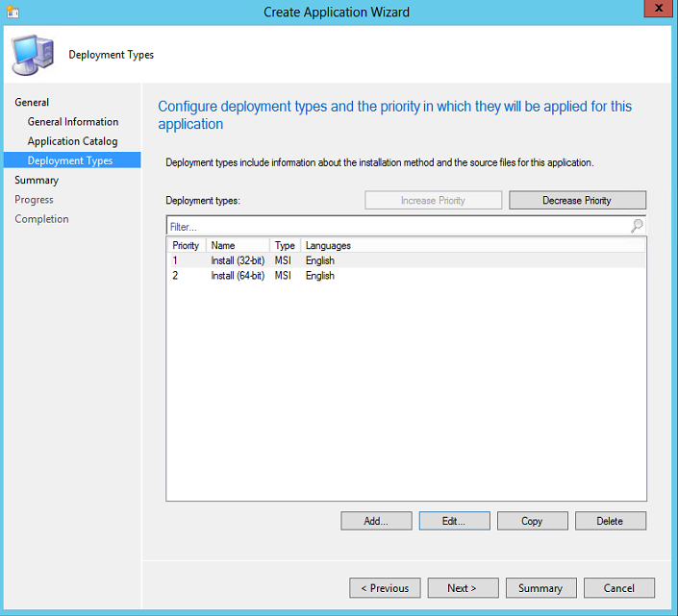The height and width of the screenshot is (616, 678).
Task: Delete the selected deployment type
Action: [x=611, y=521]
